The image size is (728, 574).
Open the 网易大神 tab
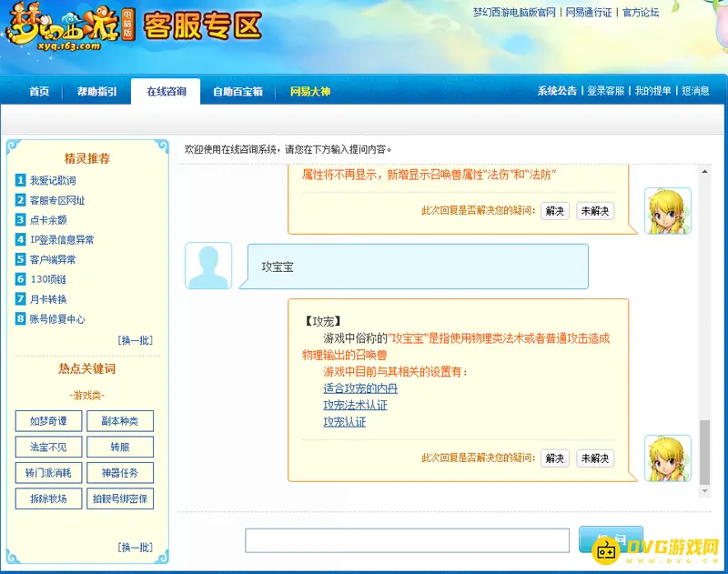click(309, 91)
